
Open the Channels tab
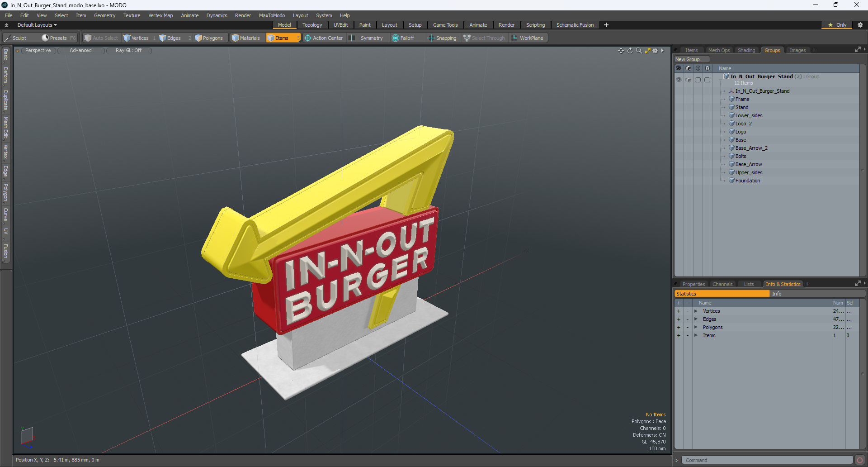click(x=722, y=284)
